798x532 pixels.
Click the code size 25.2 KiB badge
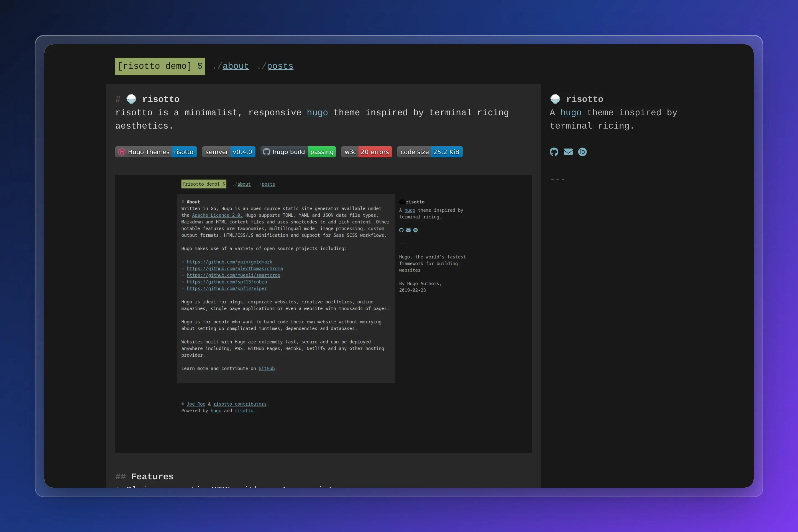(430, 152)
